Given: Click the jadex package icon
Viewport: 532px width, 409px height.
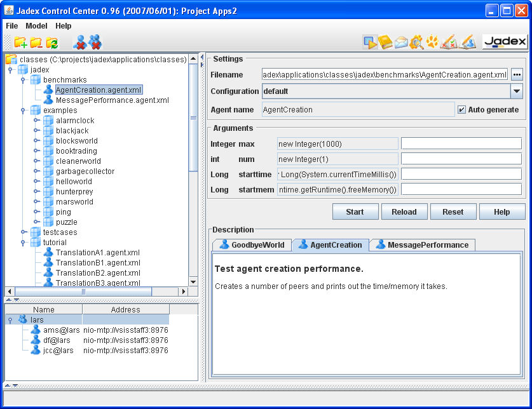Looking at the screenshot, I should point(23,69).
